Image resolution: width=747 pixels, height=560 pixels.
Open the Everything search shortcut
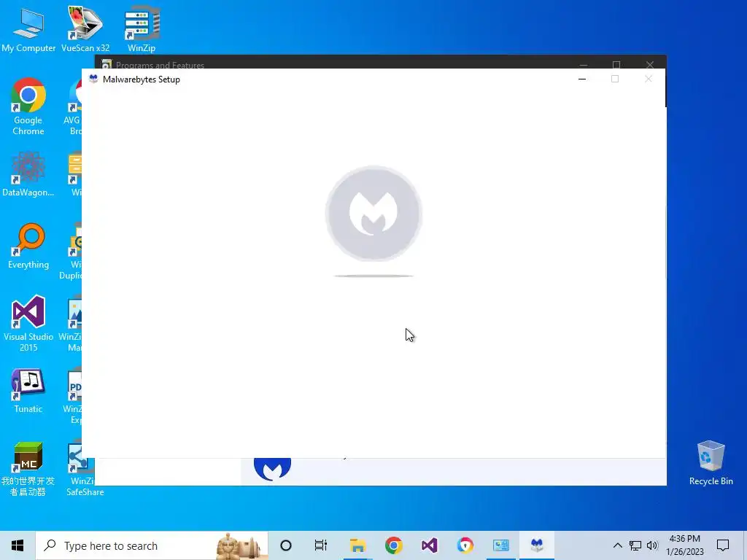[28, 246]
